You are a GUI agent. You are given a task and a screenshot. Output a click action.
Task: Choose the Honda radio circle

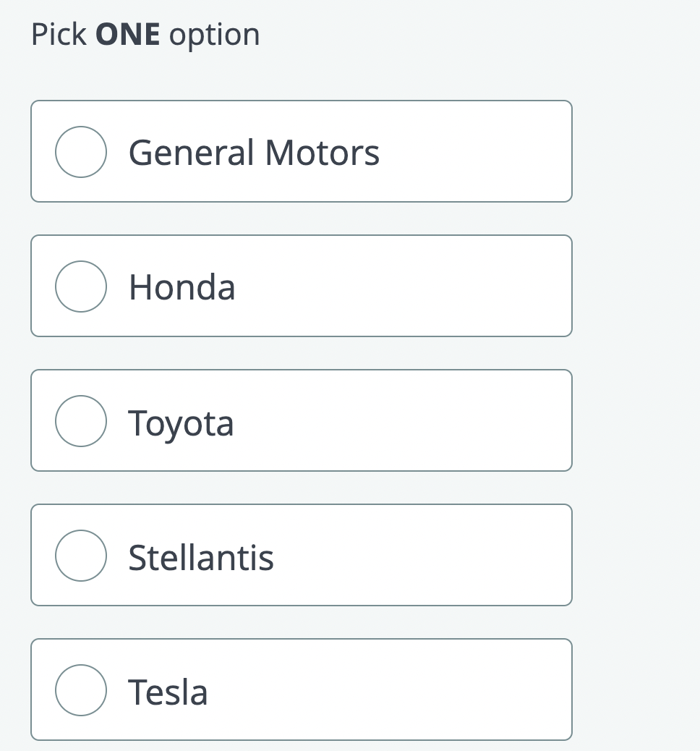click(81, 287)
